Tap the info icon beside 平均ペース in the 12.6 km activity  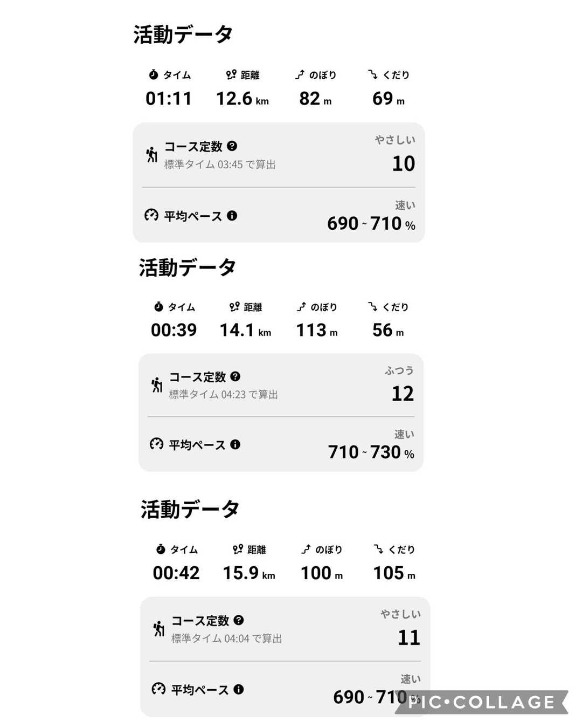tap(232, 216)
